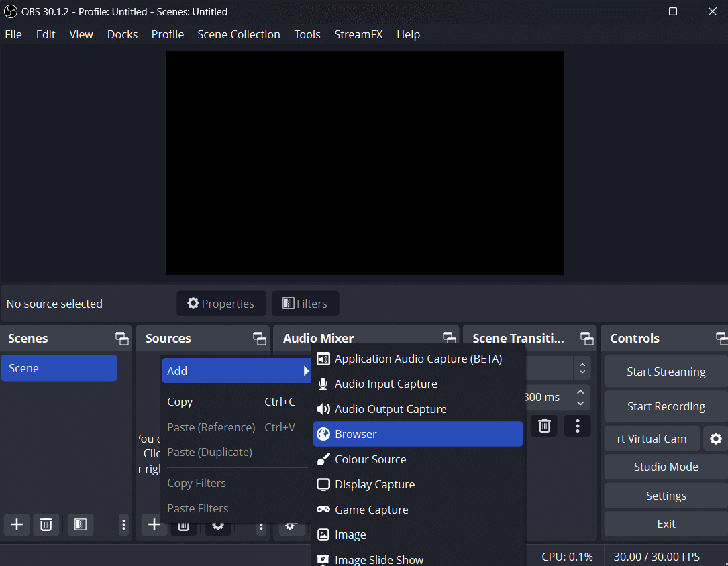Open the Scene Collection menu
The image size is (728, 566).
[239, 34]
